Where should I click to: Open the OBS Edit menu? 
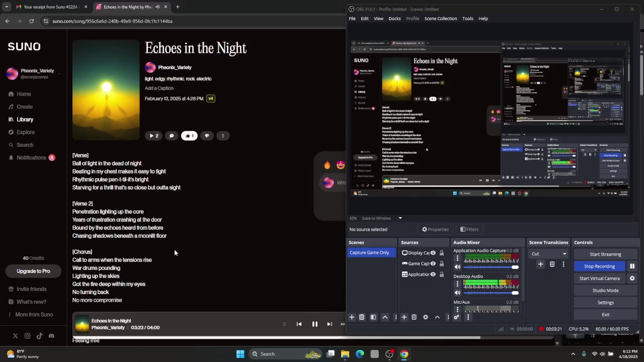tap(365, 19)
